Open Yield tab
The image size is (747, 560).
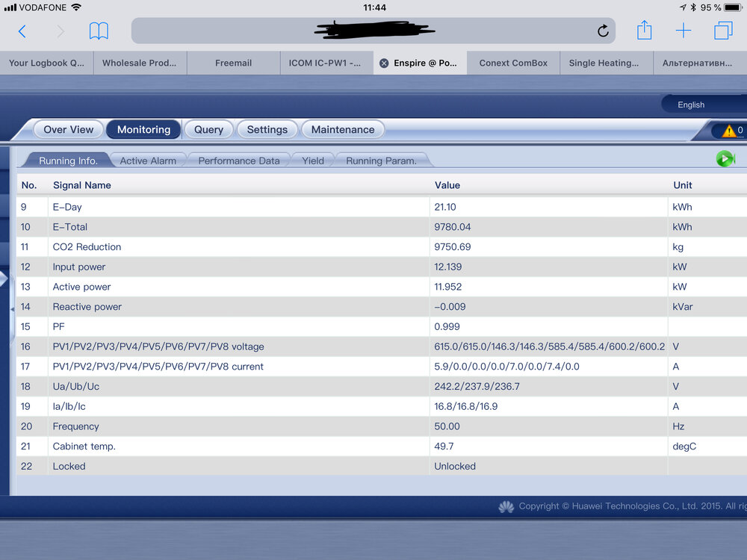pyautogui.click(x=313, y=161)
